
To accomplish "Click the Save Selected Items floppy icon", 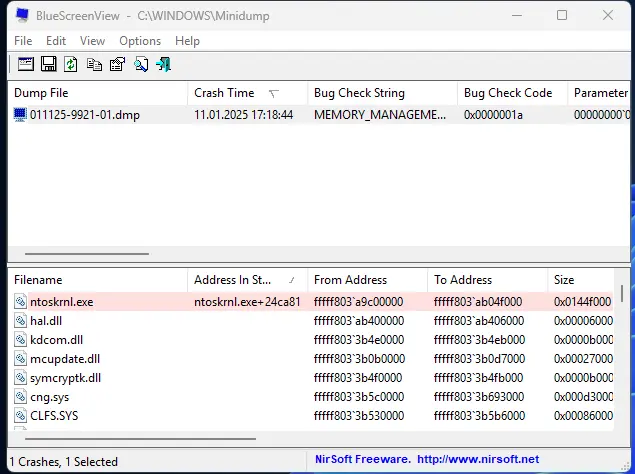I will 49,64.
